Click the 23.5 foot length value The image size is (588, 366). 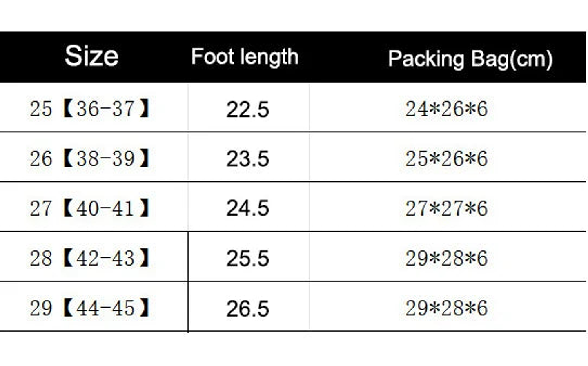tap(247, 159)
